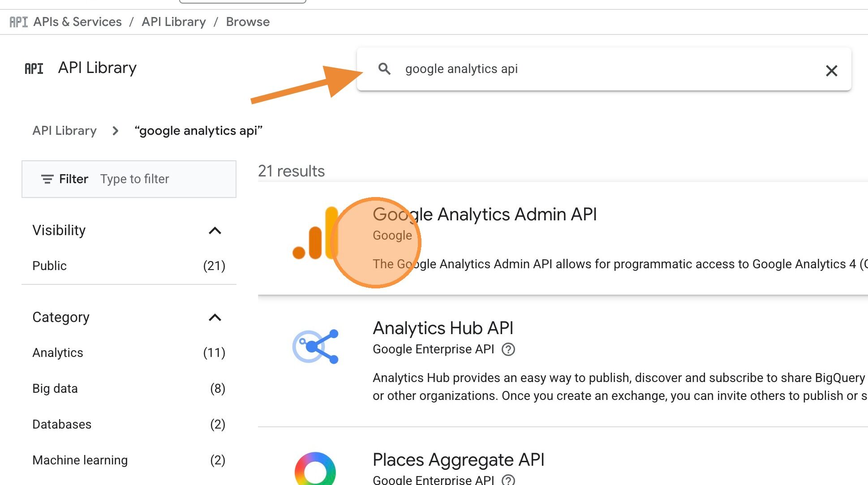Click the Type to filter field
Screen dimensions: 868x485
tap(134, 179)
